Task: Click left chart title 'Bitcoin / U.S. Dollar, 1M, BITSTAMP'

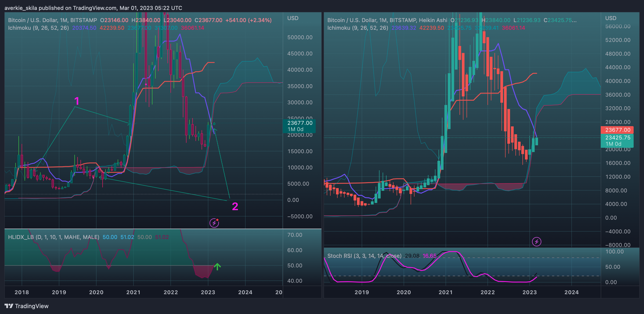Action: 53,20
